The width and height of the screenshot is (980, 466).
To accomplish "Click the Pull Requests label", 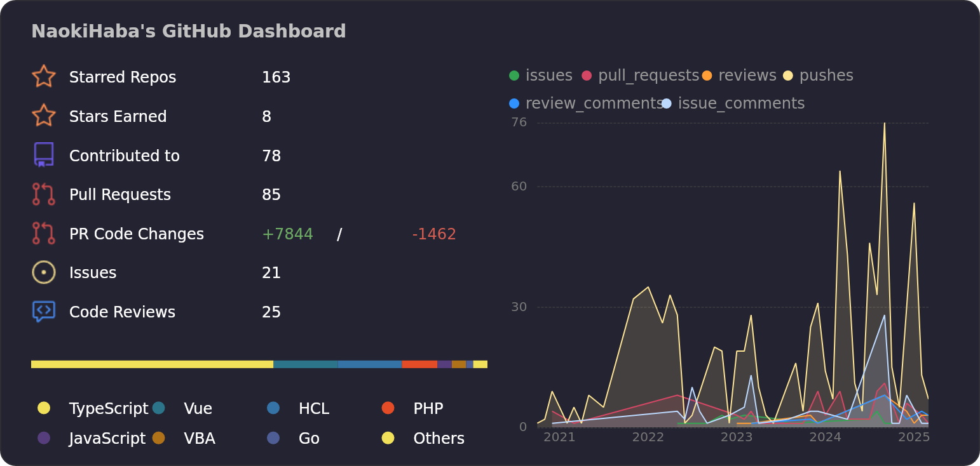I will coord(120,195).
